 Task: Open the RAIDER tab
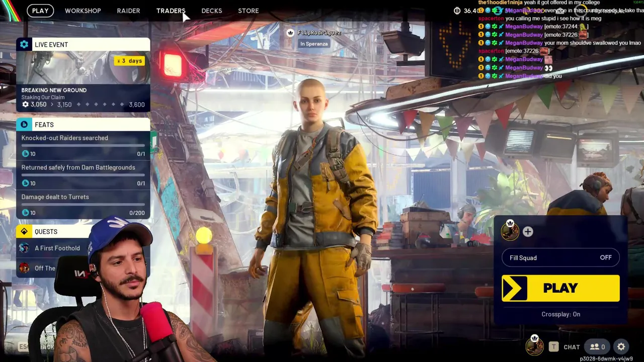[x=128, y=11]
